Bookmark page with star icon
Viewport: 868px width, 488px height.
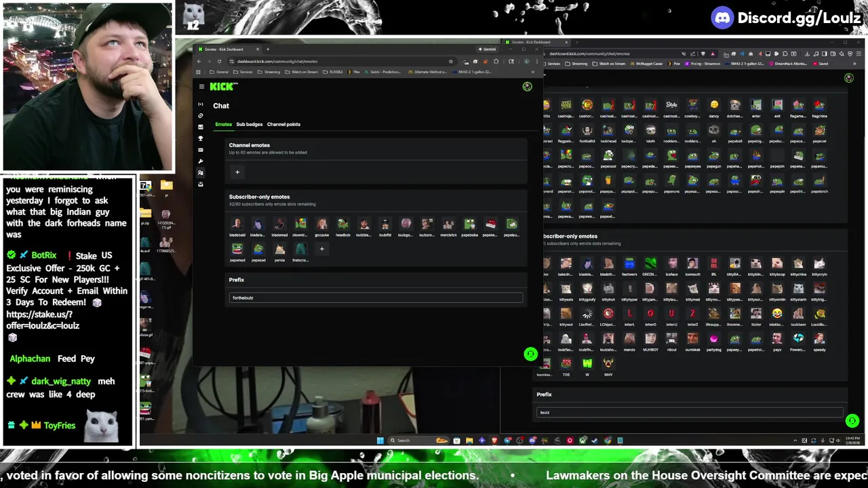click(x=450, y=62)
